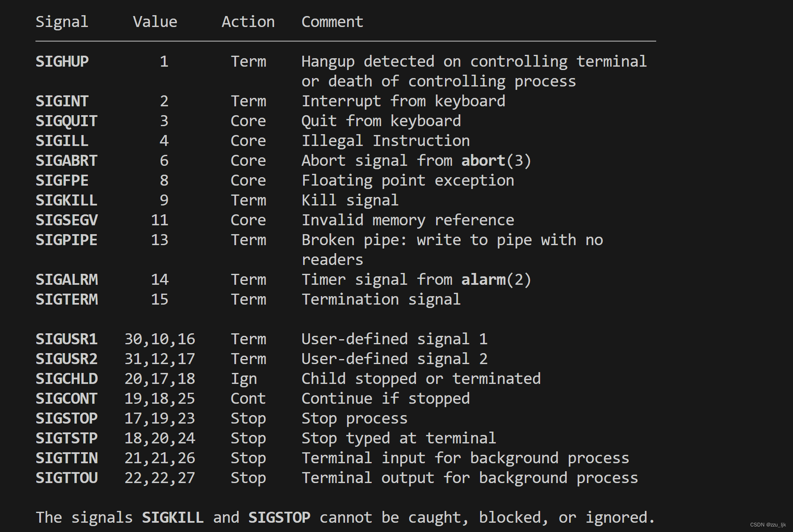Select the SIGCHLD signal name
This screenshot has width=793, height=532.
click(x=66, y=379)
